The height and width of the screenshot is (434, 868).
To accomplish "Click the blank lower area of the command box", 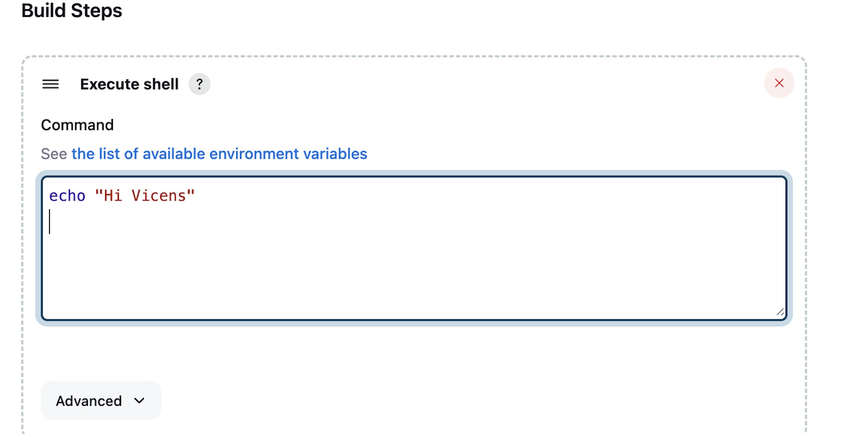I will tap(412, 278).
